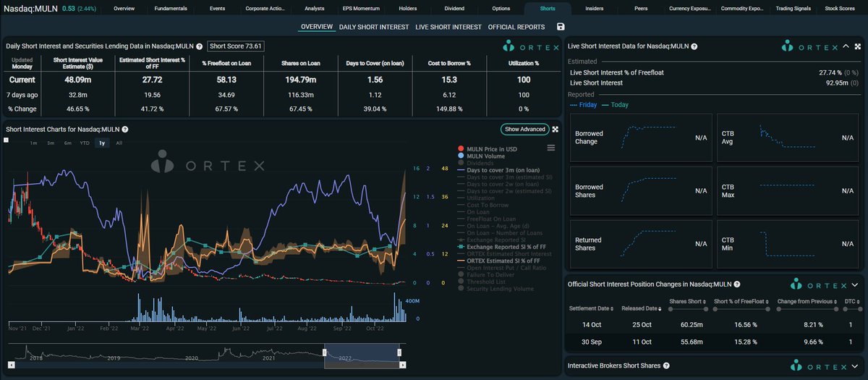Screen dimensions: 868x380
Task: Open the Options tab
Action: tap(501, 9)
